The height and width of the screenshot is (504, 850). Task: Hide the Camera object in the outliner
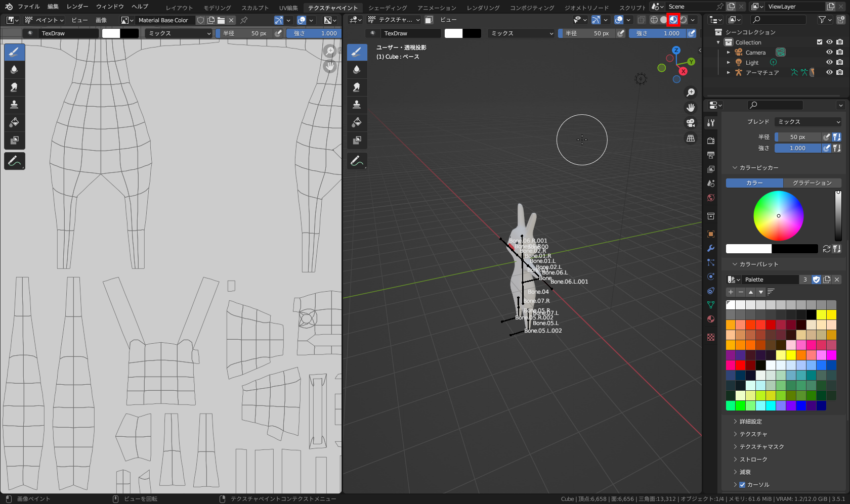tap(829, 52)
